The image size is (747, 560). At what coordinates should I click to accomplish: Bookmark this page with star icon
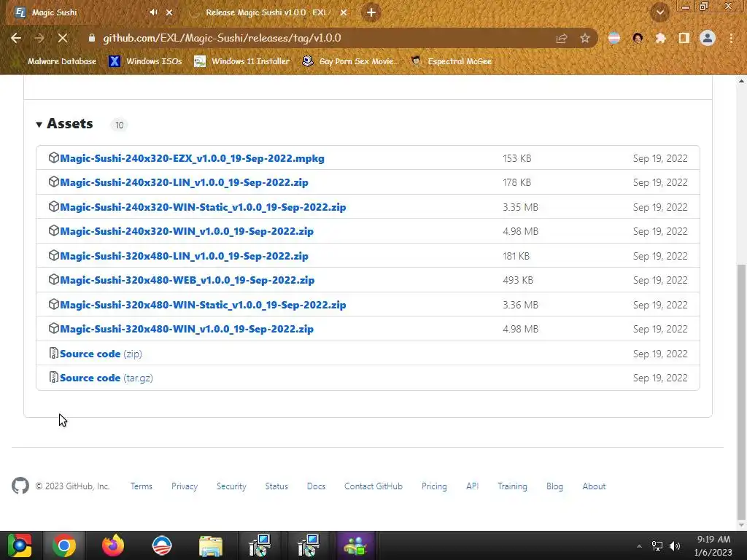585,38
